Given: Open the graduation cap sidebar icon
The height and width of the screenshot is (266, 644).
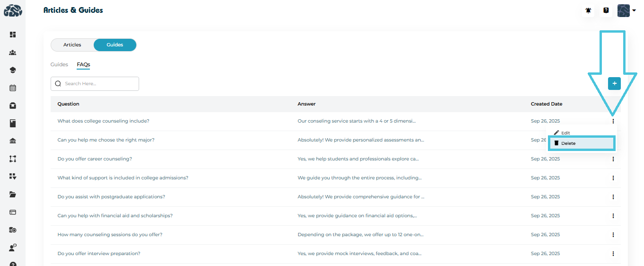Looking at the screenshot, I should coord(13,70).
